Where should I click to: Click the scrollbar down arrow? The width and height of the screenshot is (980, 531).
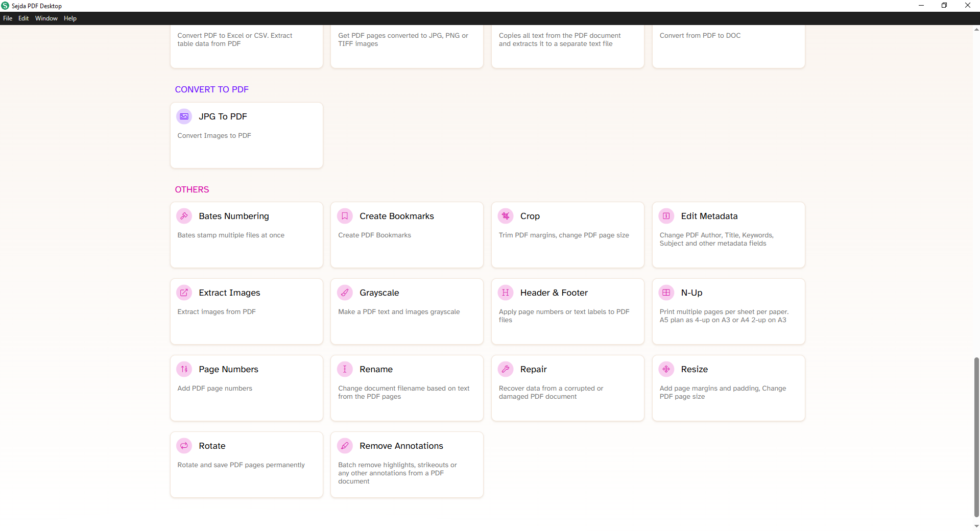coord(976,526)
